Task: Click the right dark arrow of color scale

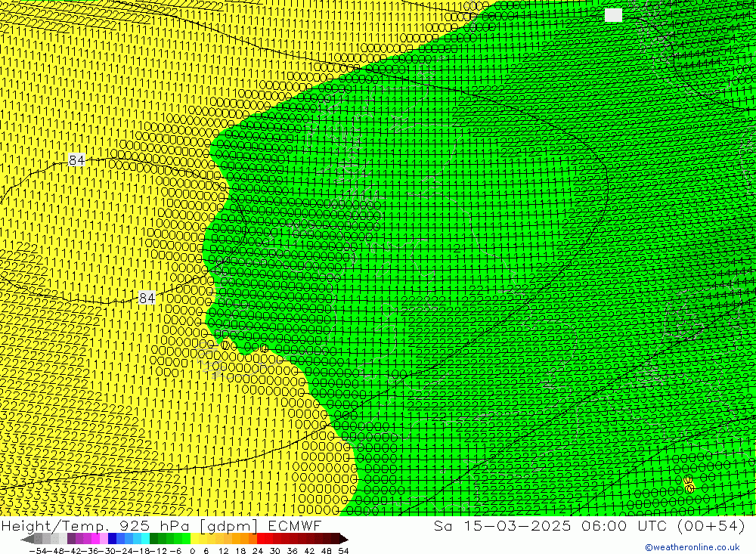Action: pos(344,539)
